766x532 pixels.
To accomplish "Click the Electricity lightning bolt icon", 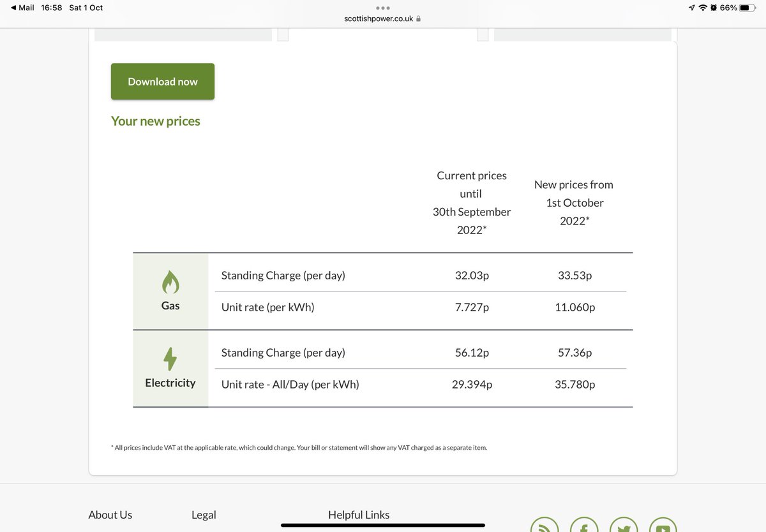I will [x=170, y=359].
